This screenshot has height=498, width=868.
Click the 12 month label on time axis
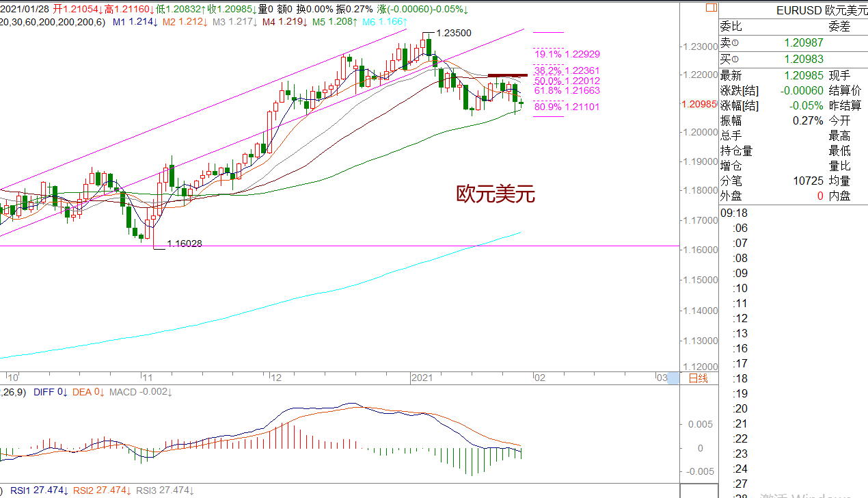pyautogui.click(x=276, y=378)
